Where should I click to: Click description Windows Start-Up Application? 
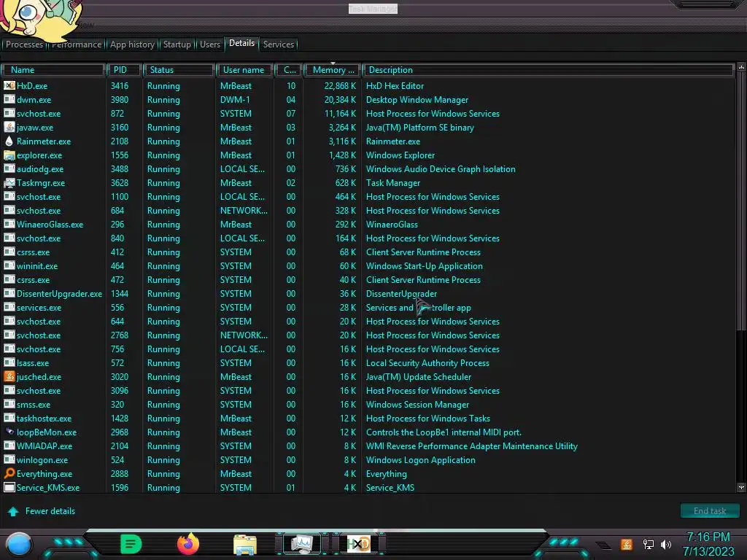[424, 265]
